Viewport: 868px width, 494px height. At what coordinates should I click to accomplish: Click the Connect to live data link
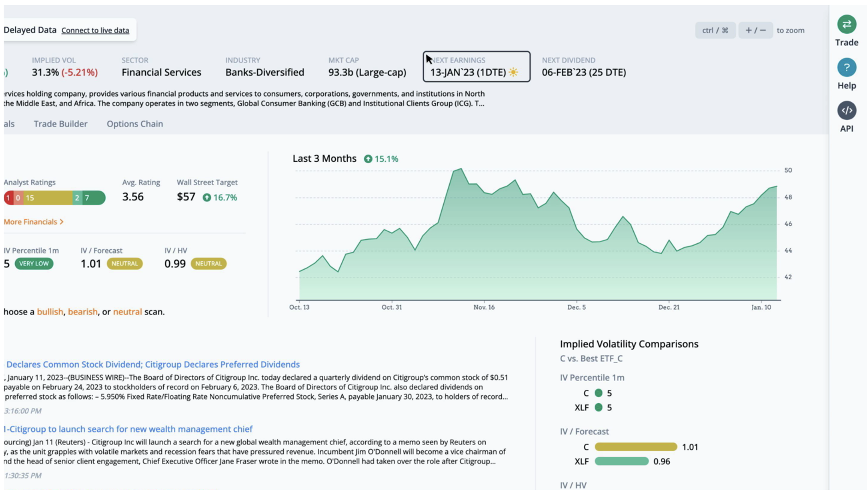coord(95,30)
